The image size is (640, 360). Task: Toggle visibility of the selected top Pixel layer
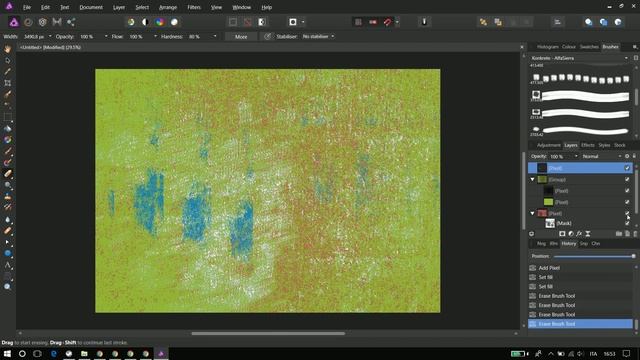coord(627,168)
